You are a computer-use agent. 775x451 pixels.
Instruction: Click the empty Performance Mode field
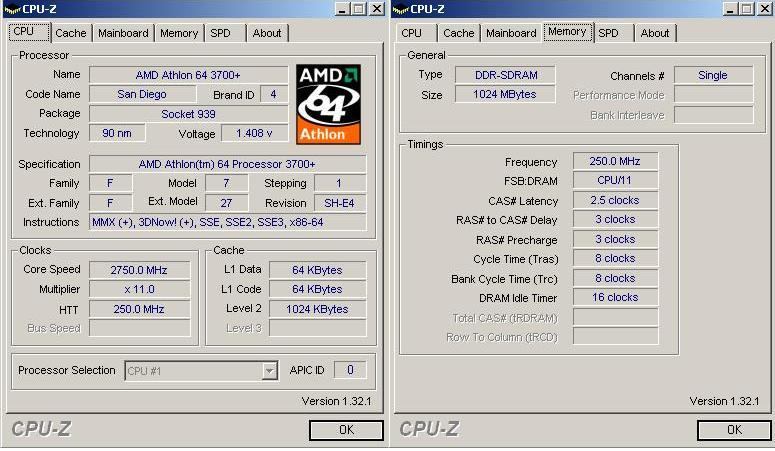713,94
